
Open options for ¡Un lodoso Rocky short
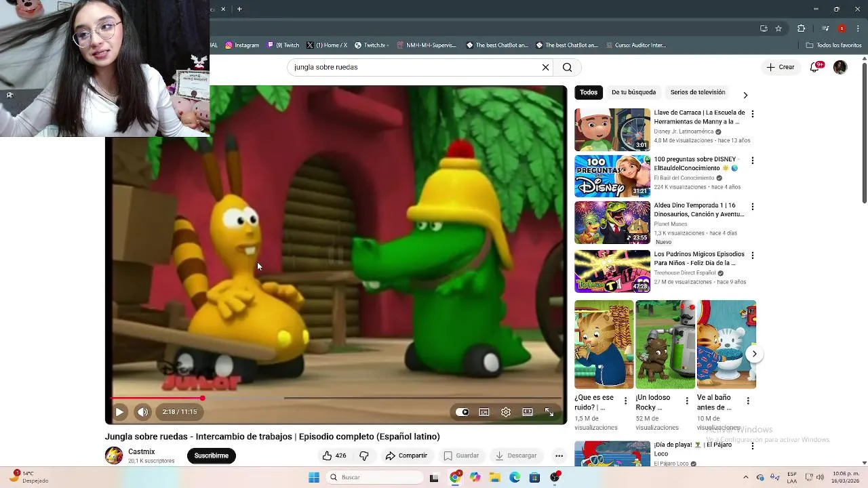coord(686,401)
